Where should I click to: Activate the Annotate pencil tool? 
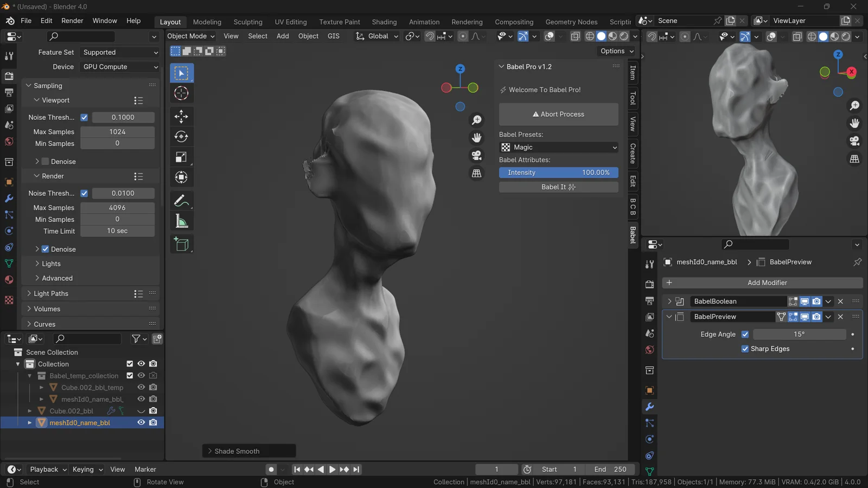point(181,201)
